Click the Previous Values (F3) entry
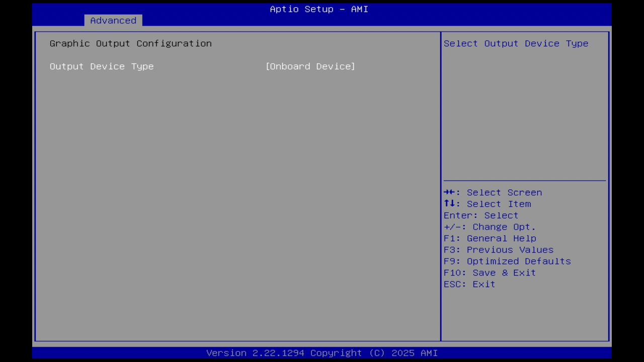The width and height of the screenshot is (644, 362). point(498,249)
